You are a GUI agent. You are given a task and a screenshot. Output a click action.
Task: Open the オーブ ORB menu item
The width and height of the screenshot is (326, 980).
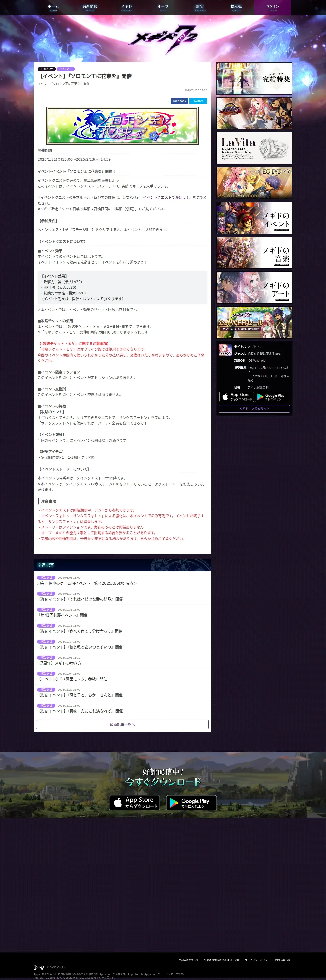[163, 8]
